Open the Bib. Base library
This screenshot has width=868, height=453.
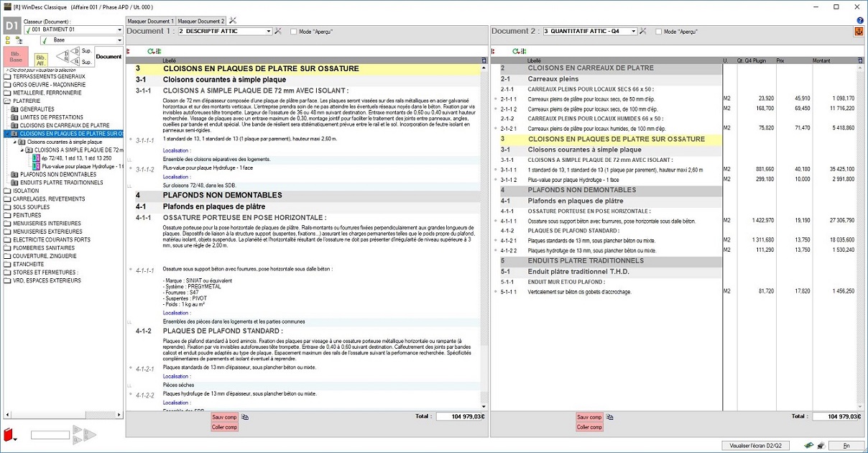click(x=16, y=55)
